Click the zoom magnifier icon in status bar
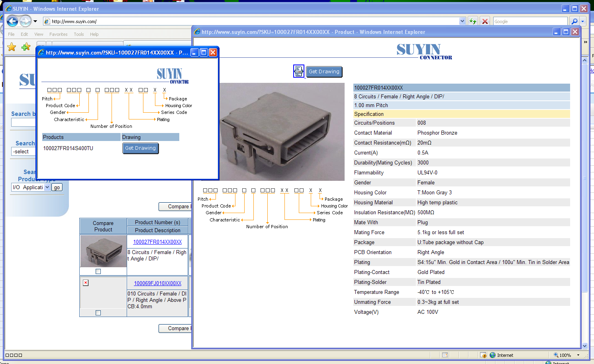This screenshot has width=594, height=364. [x=556, y=355]
